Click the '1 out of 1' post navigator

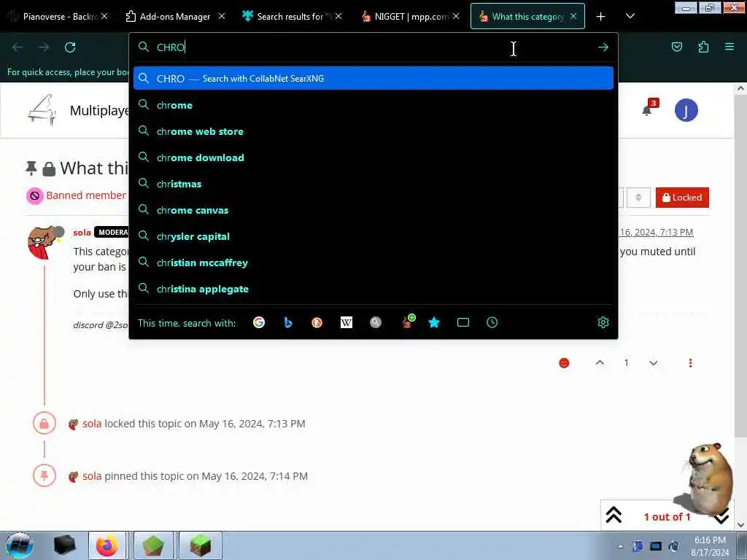click(667, 517)
